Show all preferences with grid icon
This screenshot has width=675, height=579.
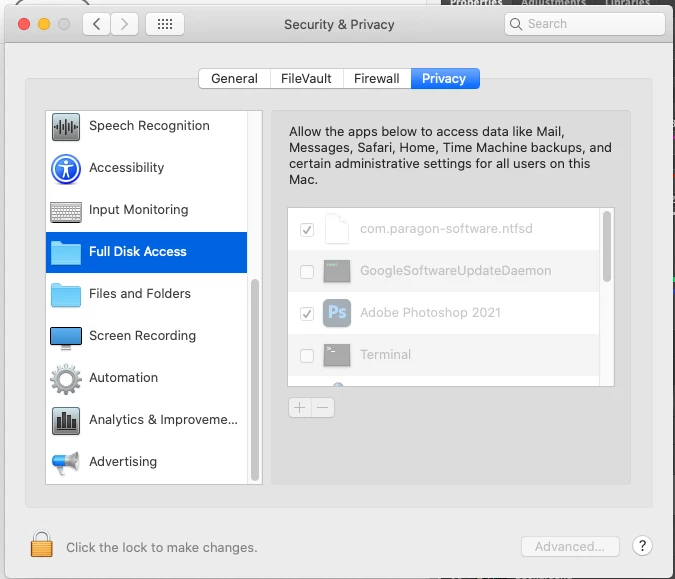coord(165,24)
